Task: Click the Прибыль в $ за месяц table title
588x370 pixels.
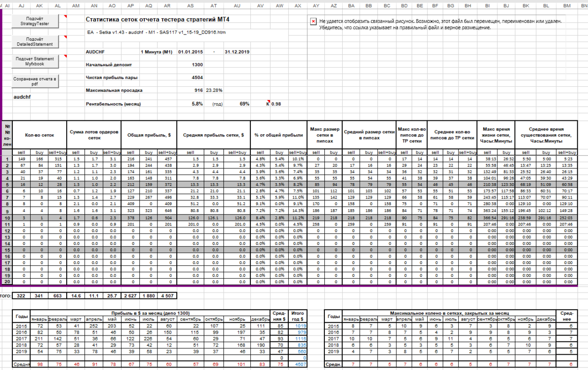Action: pyautogui.click(x=151, y=313)
